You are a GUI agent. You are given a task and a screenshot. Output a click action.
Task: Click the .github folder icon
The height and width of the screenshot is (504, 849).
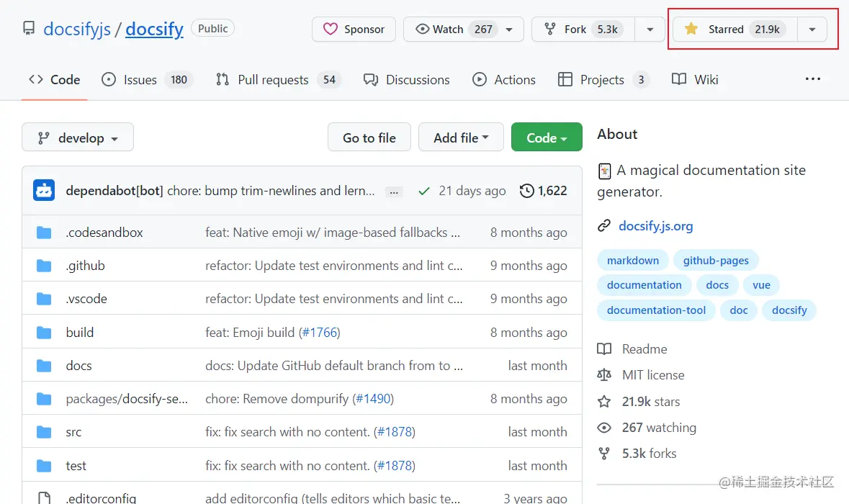(x=44, y=266)
